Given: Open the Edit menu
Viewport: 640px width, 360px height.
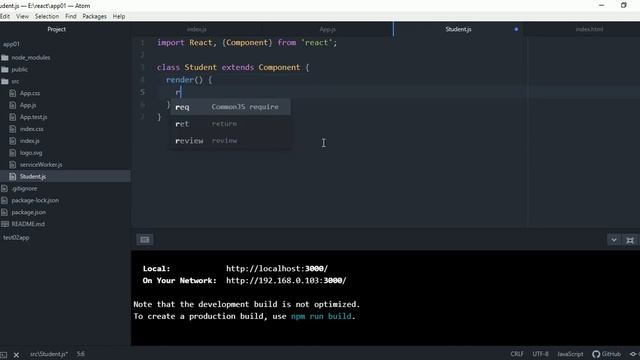Looking at the screenshot, I should [4, 16].
